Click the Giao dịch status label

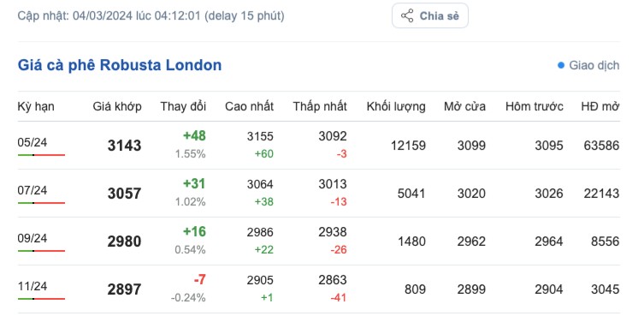pyautogui.click(x=594, y=65)
